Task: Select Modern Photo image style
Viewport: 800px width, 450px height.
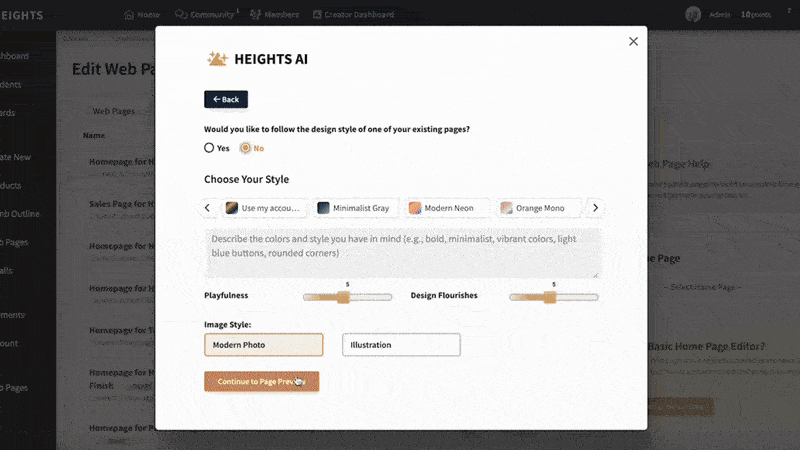Action: (x=263, y=345)
